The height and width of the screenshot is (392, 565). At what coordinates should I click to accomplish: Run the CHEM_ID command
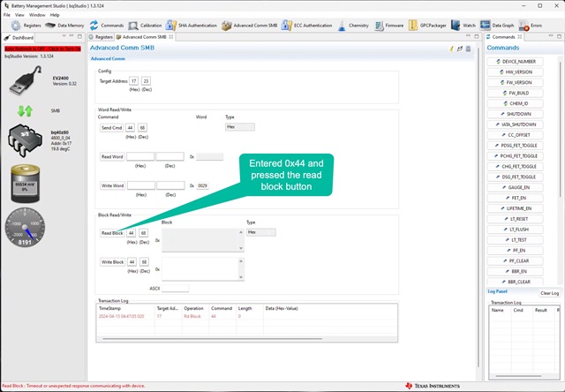tap(516, 103)
